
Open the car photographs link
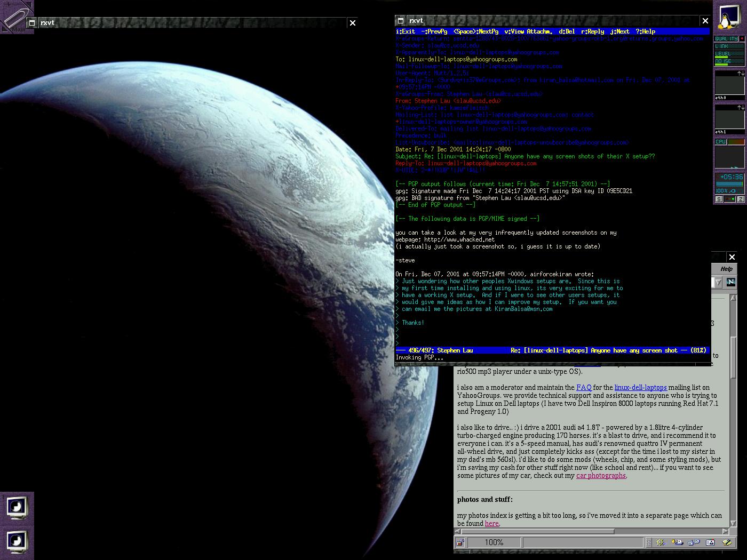coord(601,475)
